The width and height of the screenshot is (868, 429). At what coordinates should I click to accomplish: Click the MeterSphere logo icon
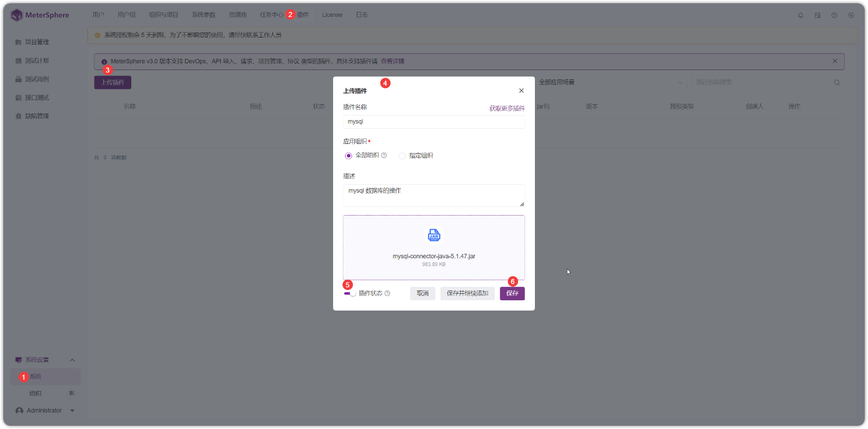(16, 15)
